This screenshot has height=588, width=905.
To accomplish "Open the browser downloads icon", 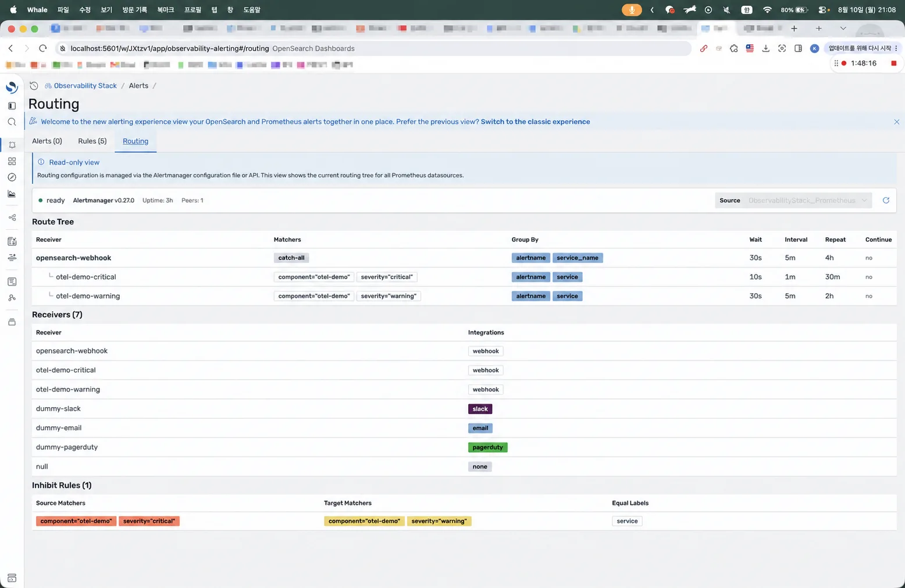I will point(766,48).
